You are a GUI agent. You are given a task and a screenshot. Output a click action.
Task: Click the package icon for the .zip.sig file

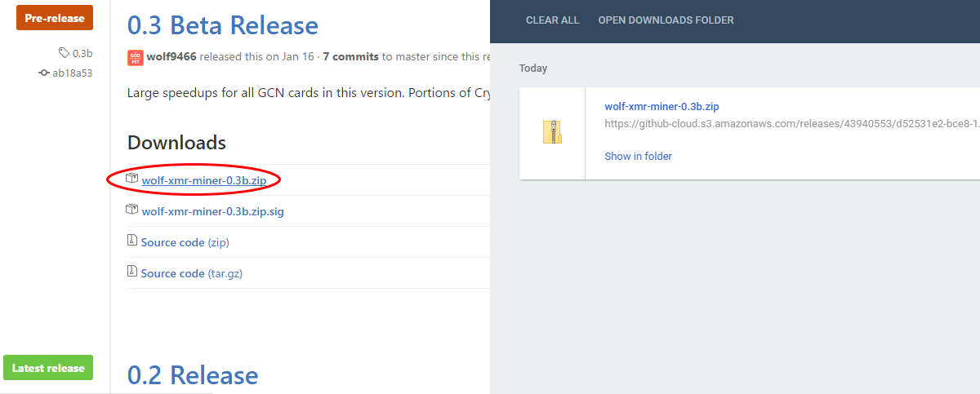click(x=131, y=210)
